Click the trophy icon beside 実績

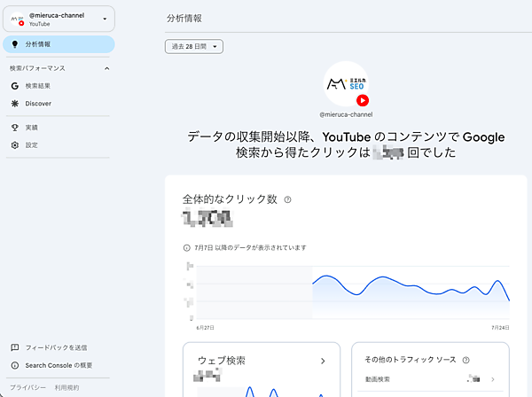(14, 128)
